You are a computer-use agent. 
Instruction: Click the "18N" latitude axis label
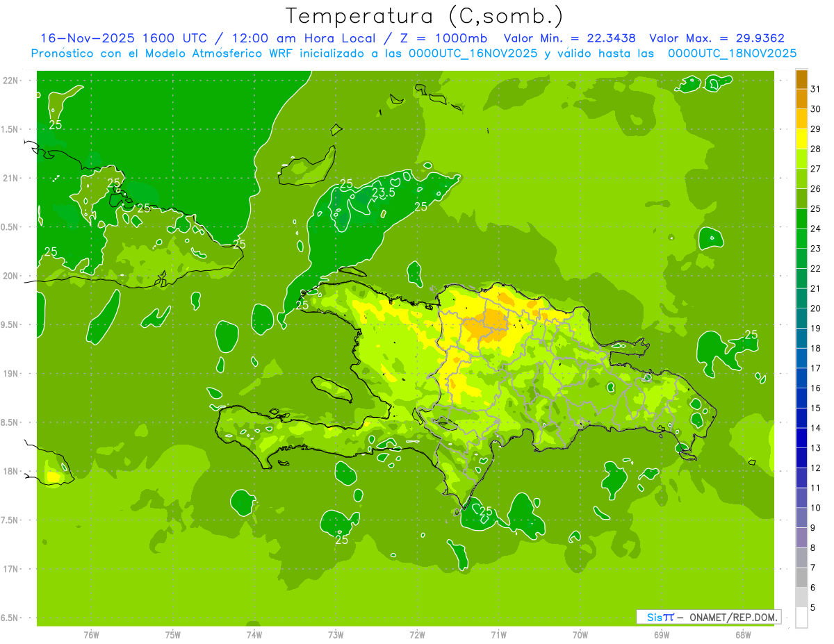pos(12,471)
